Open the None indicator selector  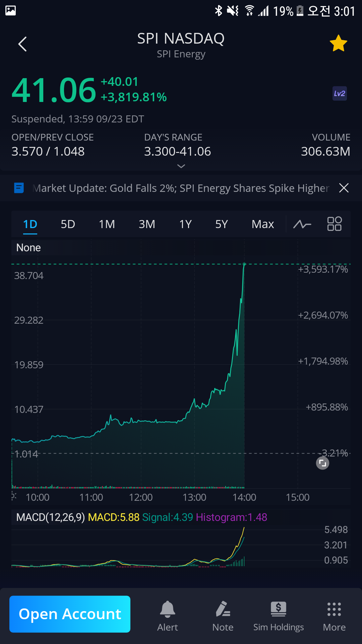click(x=28, y=248)
